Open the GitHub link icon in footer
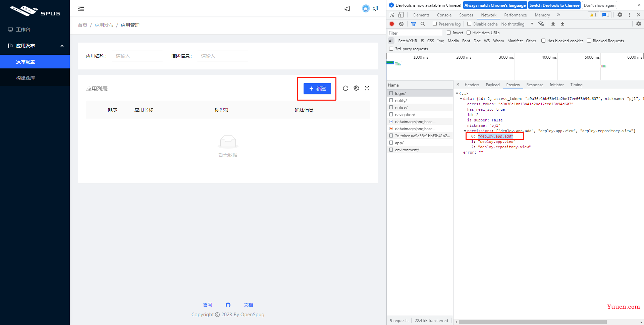The image size is (644, 325). click(228, 305)
